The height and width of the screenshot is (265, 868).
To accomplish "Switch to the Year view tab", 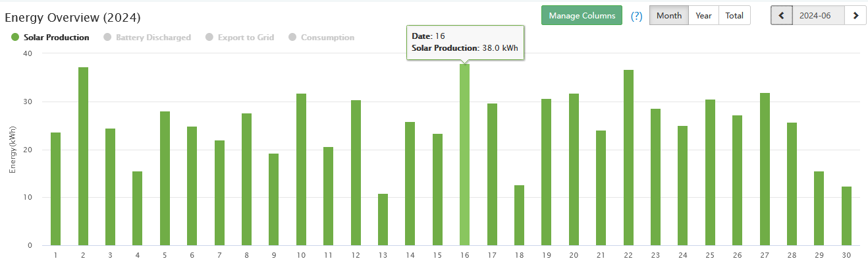I will click(x=703, y=15).
